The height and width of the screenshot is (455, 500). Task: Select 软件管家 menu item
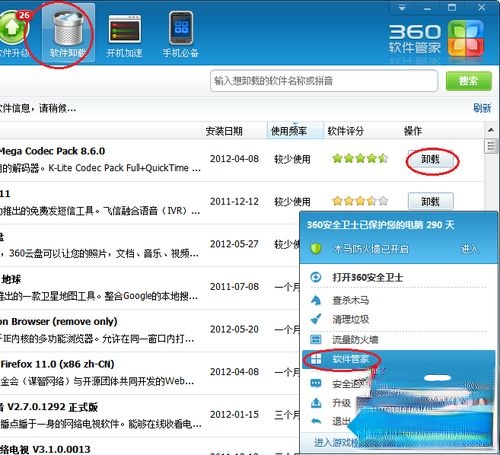click(x=398, y=359)
